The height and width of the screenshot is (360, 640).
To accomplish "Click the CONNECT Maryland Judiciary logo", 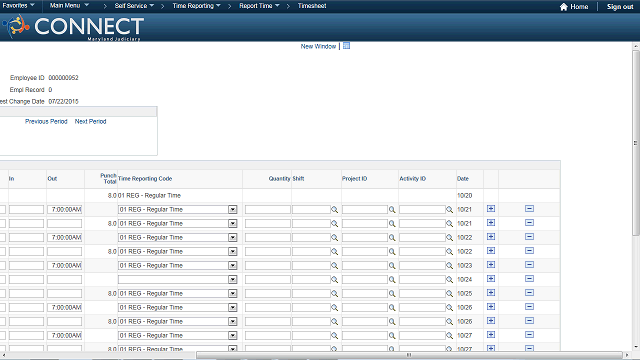I will click(73, 27).
